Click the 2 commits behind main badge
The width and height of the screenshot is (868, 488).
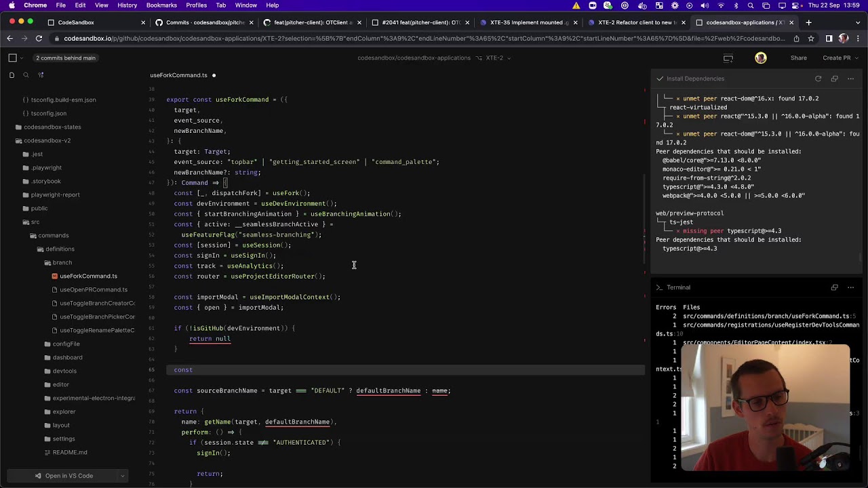(66, 58)
